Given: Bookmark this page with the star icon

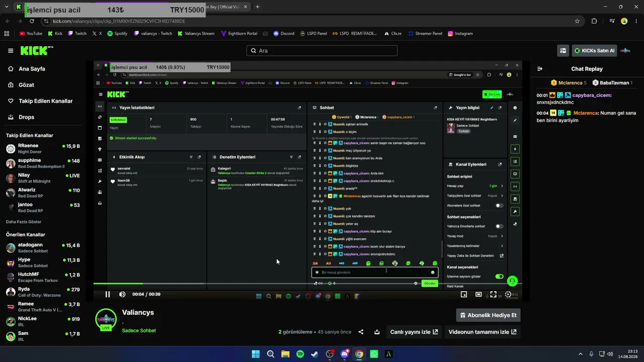Looking at the screenshot, I should (x=577, y=21).
